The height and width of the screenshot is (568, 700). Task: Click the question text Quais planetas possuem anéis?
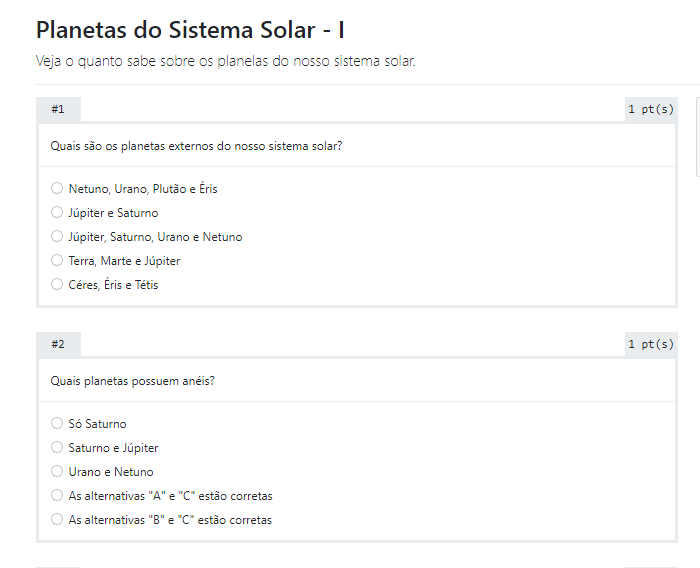133,381
